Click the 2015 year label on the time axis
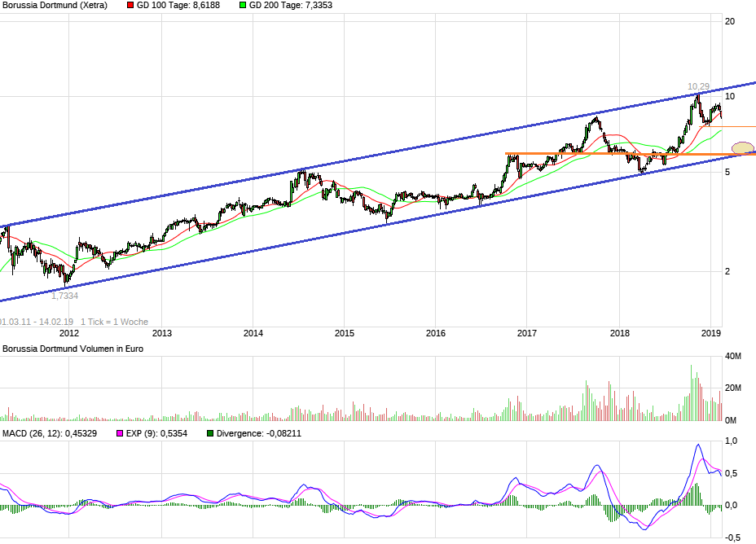 (345, 333)
